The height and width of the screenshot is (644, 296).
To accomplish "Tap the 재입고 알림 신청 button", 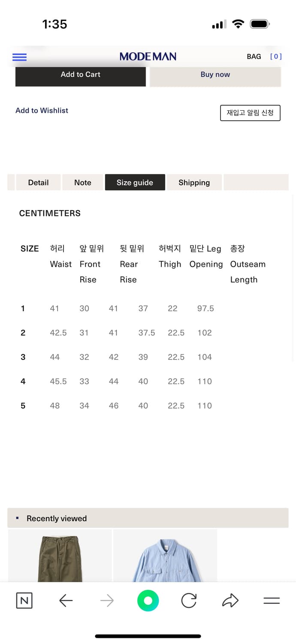I will 250,113.
